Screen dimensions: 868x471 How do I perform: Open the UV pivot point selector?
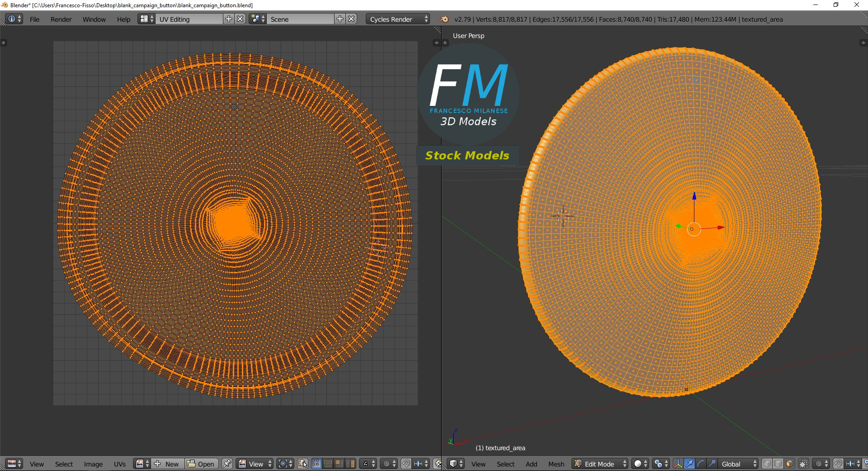pyautogui.click(x=286, y=464)
